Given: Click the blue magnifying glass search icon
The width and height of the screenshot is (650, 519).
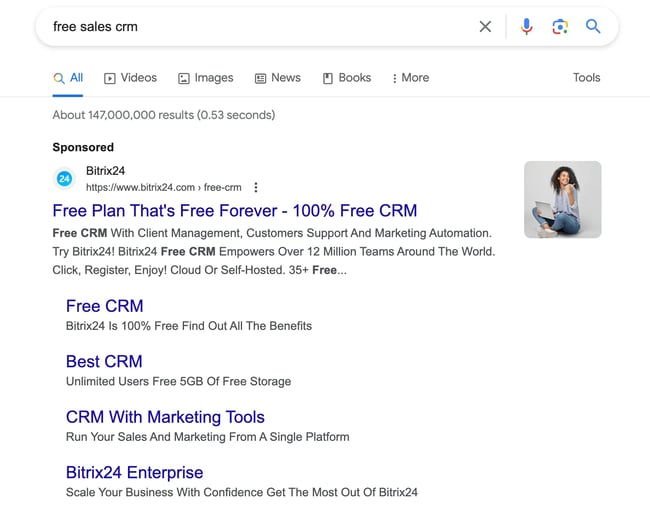Looking at the screenshot, I should click(593, 27).
